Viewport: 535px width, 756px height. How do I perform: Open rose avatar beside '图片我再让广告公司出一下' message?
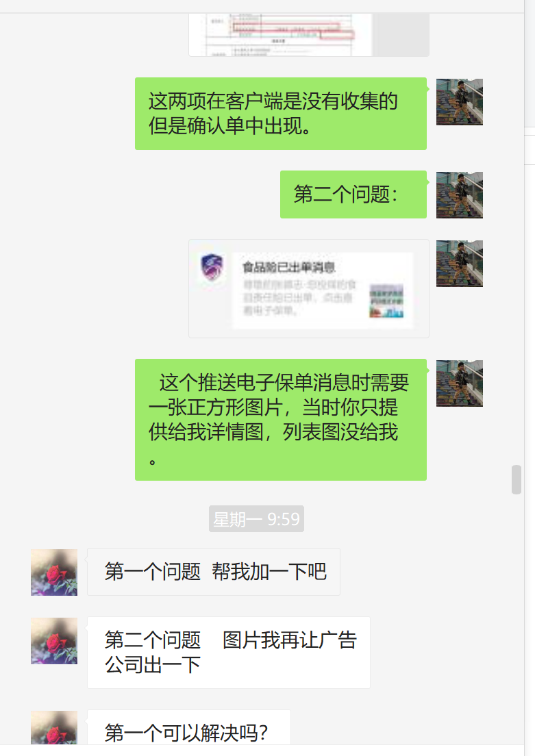[x=54, y=641]
